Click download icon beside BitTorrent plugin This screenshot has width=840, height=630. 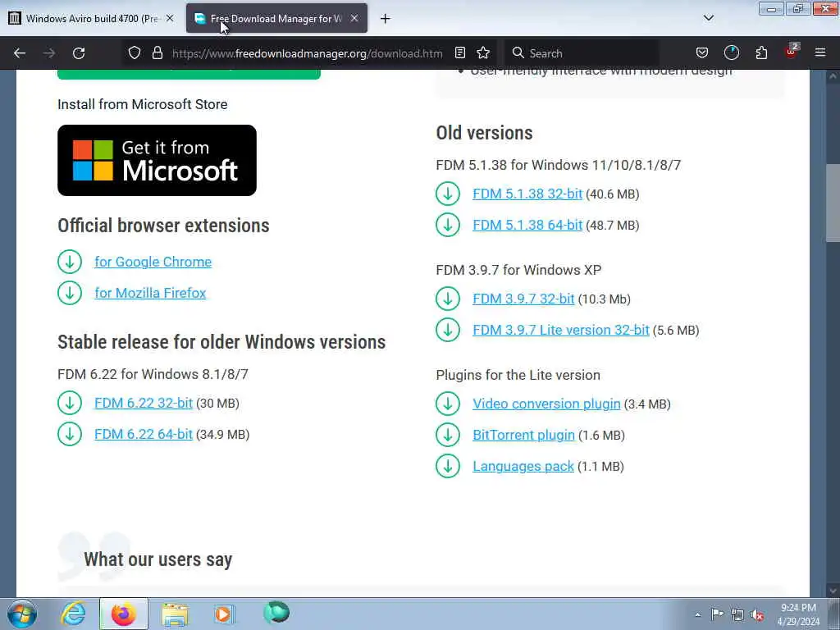pyautogui.click(x=448, y=435)
